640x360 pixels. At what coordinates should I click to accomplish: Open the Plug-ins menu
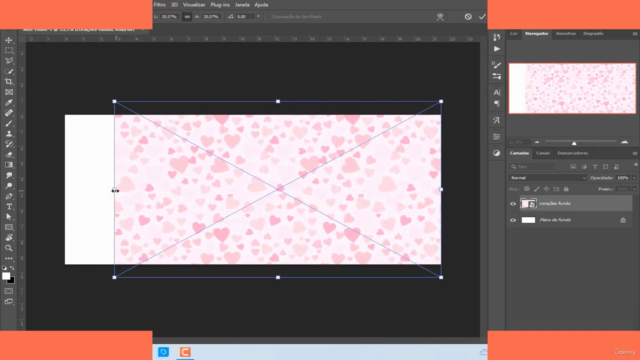click(x=220, y=5)
